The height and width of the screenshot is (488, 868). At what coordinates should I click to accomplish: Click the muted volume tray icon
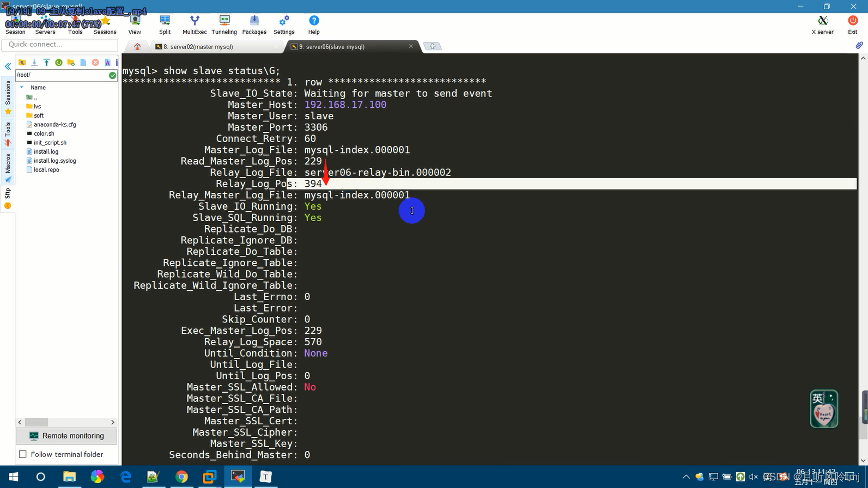point(754,477)
